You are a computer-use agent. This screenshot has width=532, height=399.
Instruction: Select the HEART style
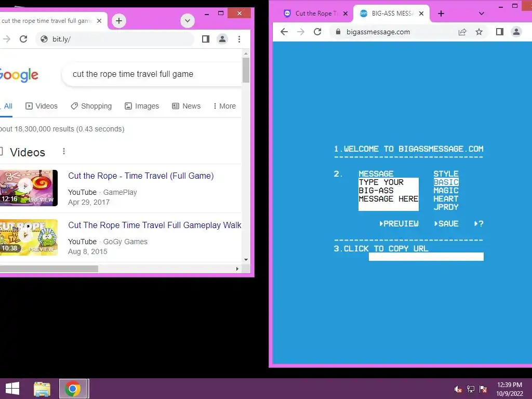click(446, 199)
